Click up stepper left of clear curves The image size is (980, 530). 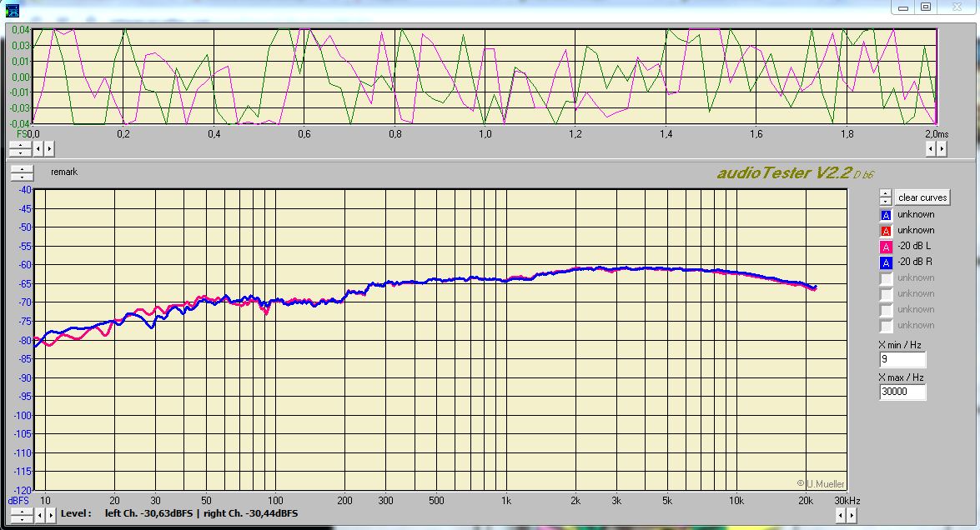click(886, 193)
